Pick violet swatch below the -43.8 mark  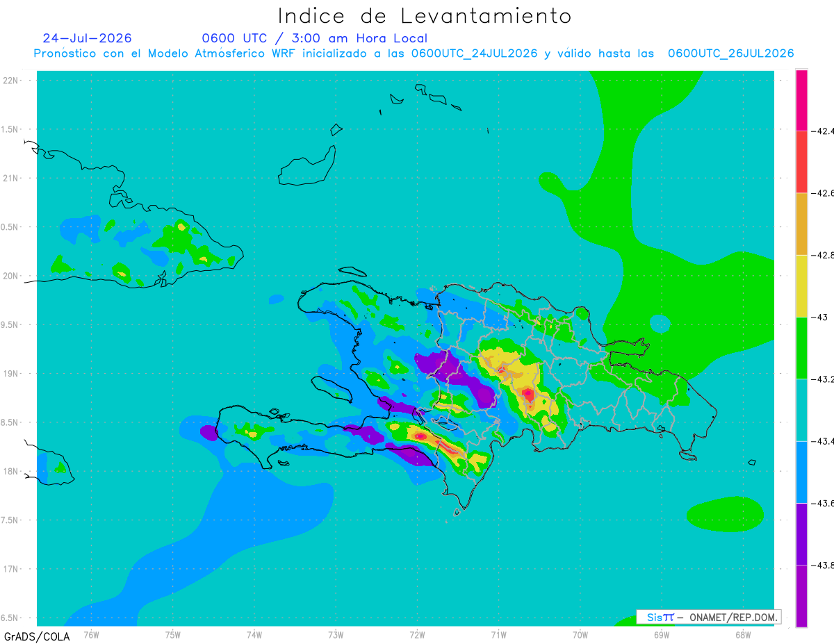coord(801,596)
